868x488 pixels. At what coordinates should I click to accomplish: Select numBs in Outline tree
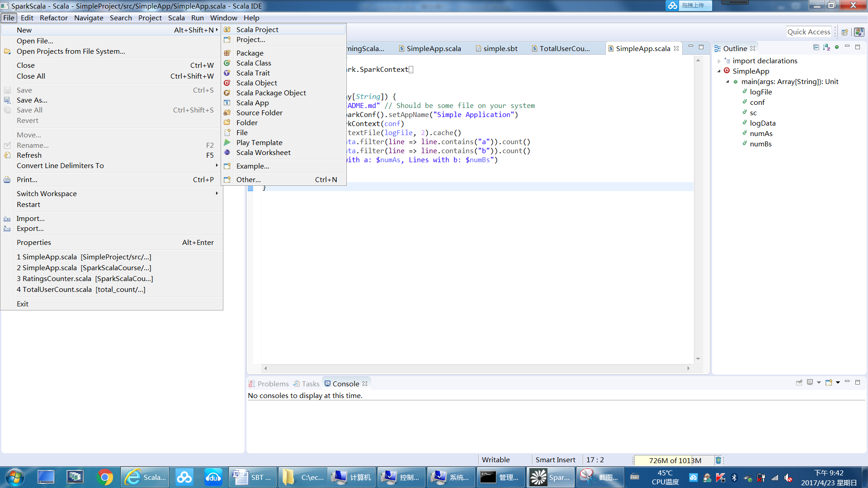pyautogui.click(x=760, y=144)
